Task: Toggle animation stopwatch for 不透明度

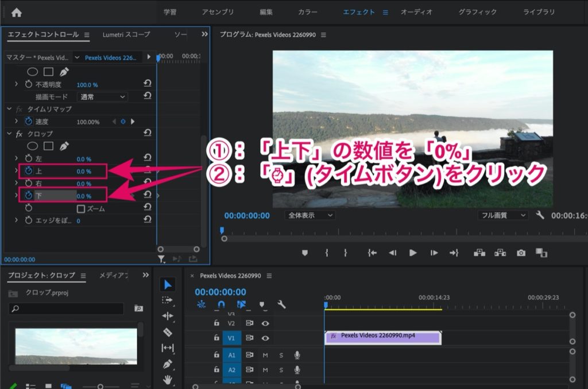Action: pos(29,84)
